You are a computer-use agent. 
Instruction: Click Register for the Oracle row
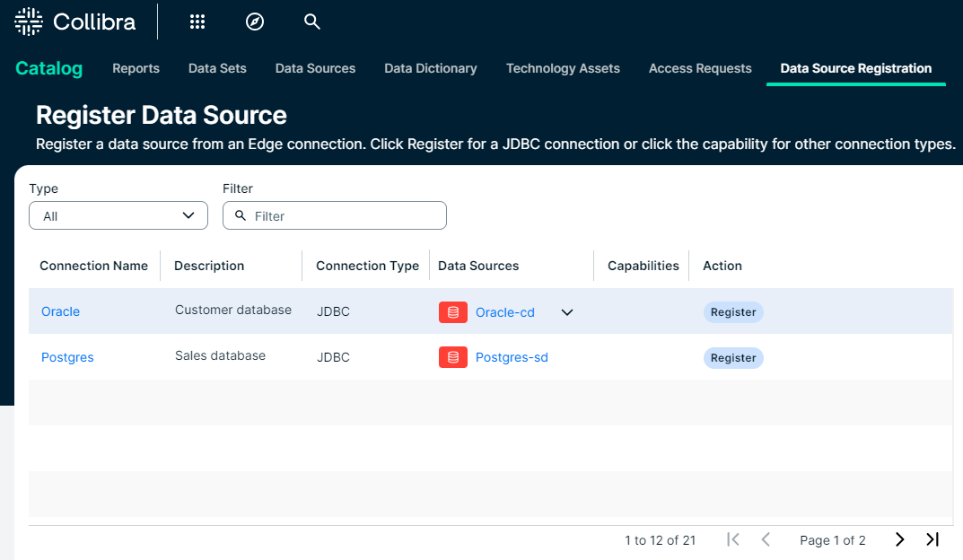click(x=733, y=312)
